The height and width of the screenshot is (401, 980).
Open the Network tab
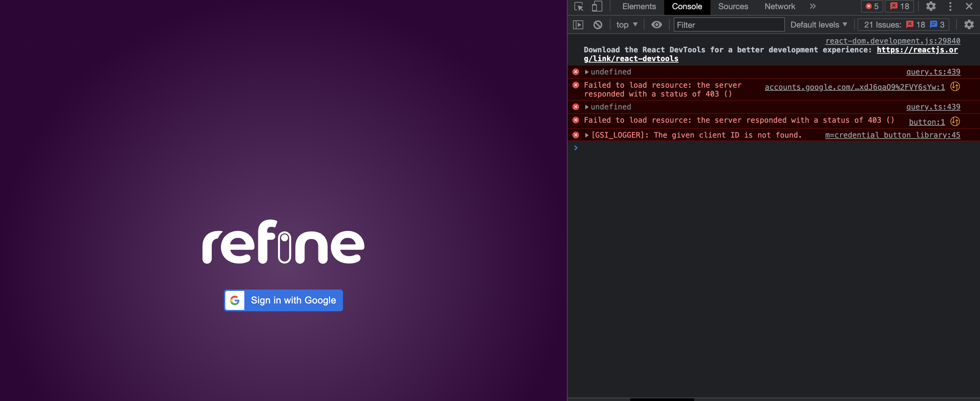coord(780,6)
